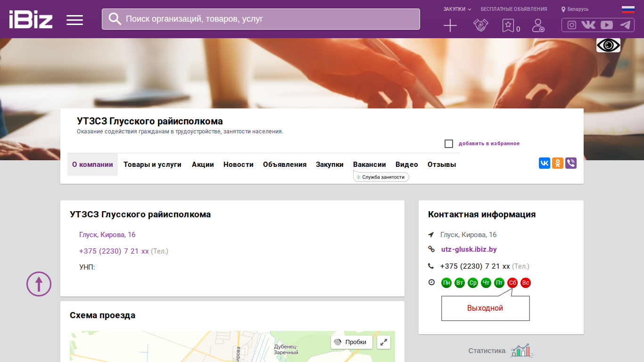644x362 pixels.
Task: Open the Закупки tab
Action: pos(330,165)
